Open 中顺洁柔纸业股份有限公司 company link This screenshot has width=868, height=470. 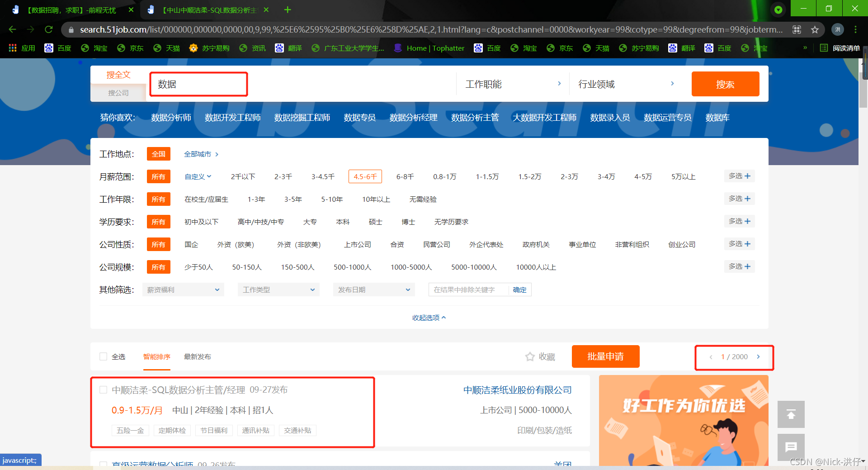click(x=517, y=390)
